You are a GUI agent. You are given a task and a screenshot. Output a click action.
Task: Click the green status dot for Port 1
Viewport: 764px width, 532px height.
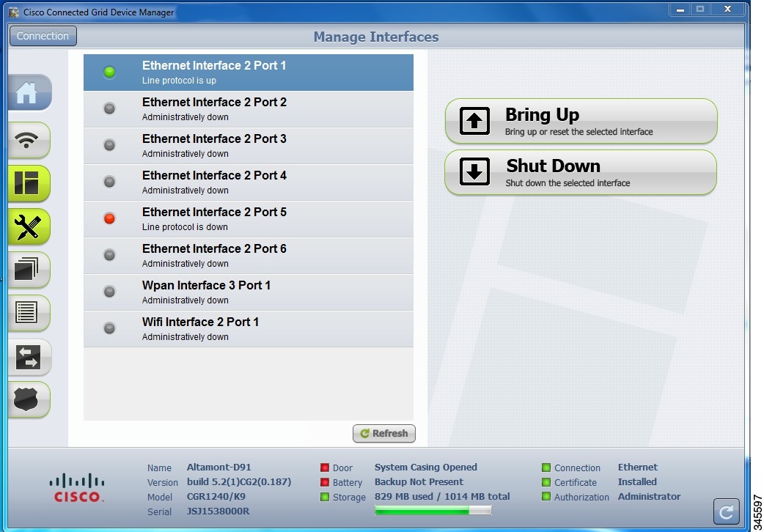click(109, 72)
